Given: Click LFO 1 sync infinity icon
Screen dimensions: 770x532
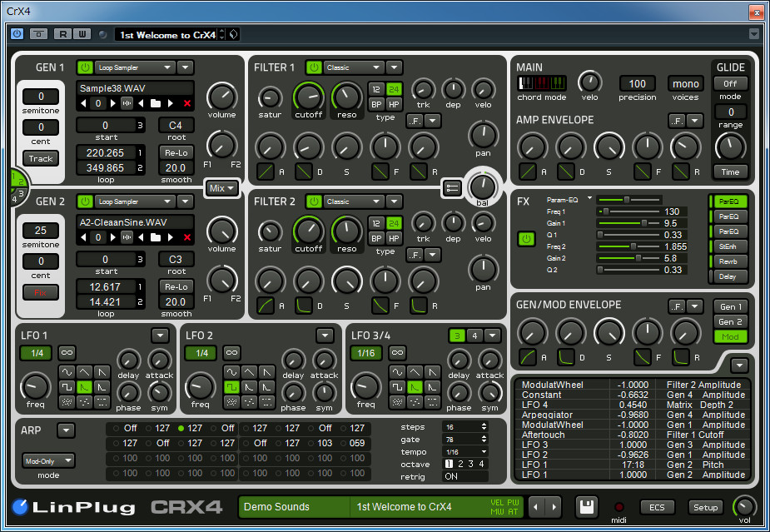Looking at the screenshot, I should coord(67,353).
